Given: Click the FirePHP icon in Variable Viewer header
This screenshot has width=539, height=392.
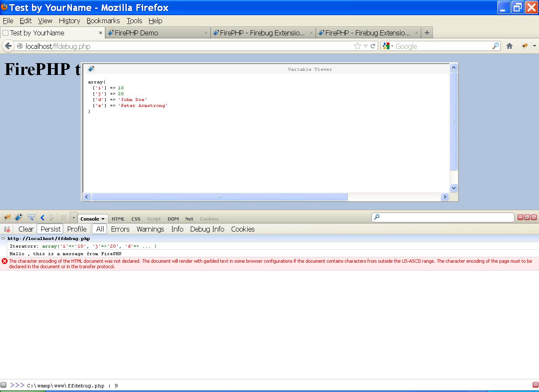Looking at the screenshot, I should pyautogui.click(x=91, y=69).
